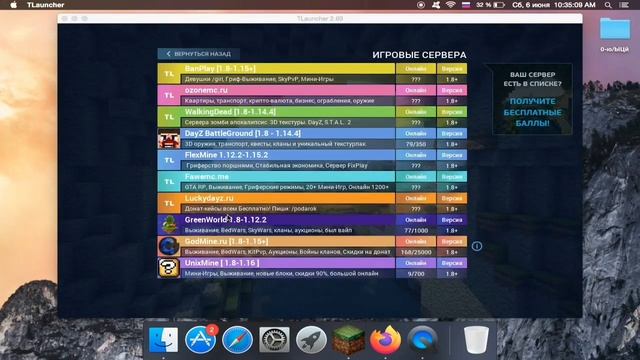Click the GreenWorld server icon
Viewport: 640px width, 360px height.
(169, 225)
